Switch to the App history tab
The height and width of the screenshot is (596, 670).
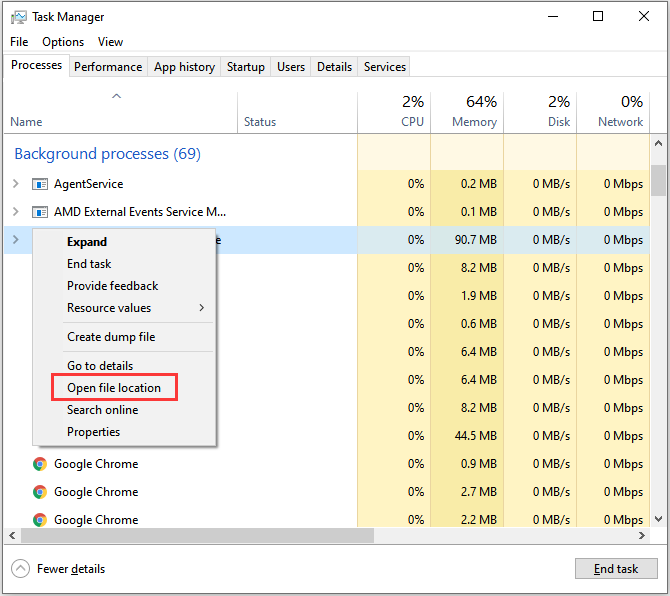pos(184,67)
